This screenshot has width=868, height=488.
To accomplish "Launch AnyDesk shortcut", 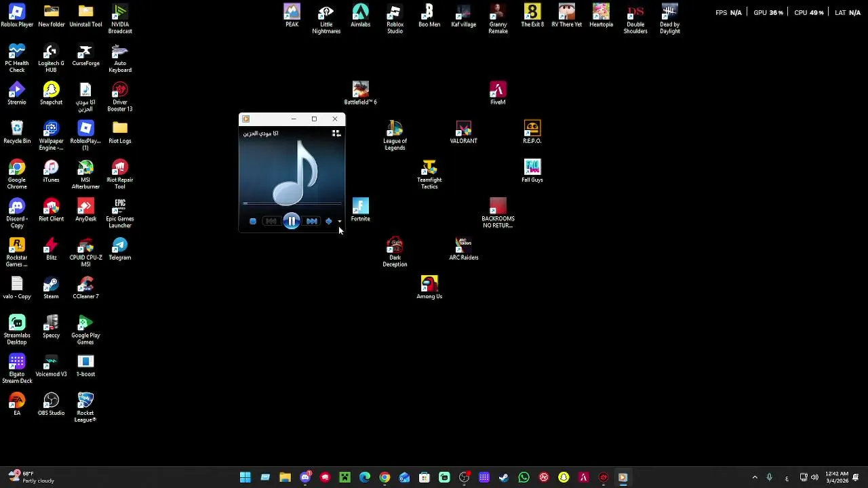I will (85, 210).
